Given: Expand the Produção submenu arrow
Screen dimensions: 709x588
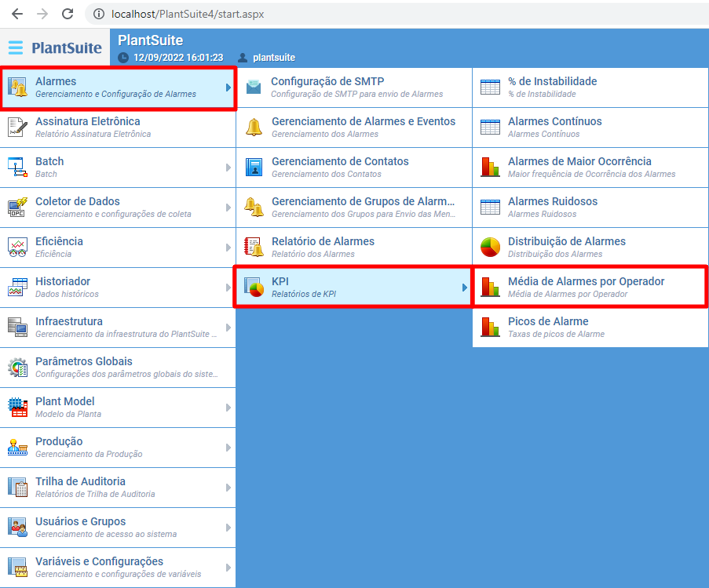Looking at the screenshot, I should click(228, 447).
